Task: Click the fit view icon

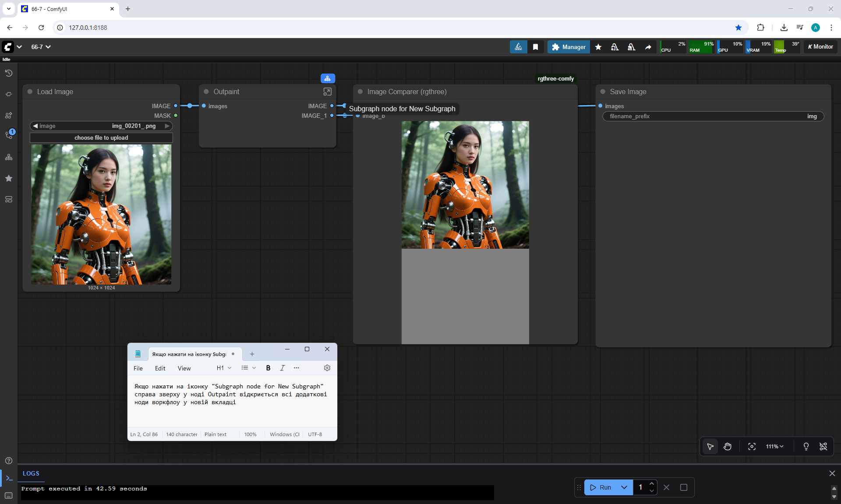Action: [752, 446]
